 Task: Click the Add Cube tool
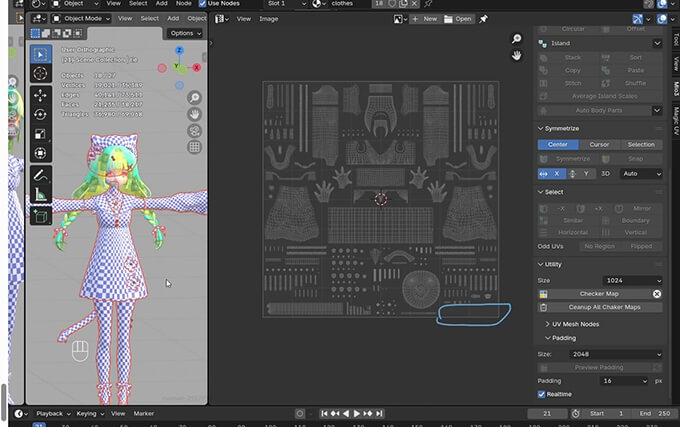pos(40,216)
